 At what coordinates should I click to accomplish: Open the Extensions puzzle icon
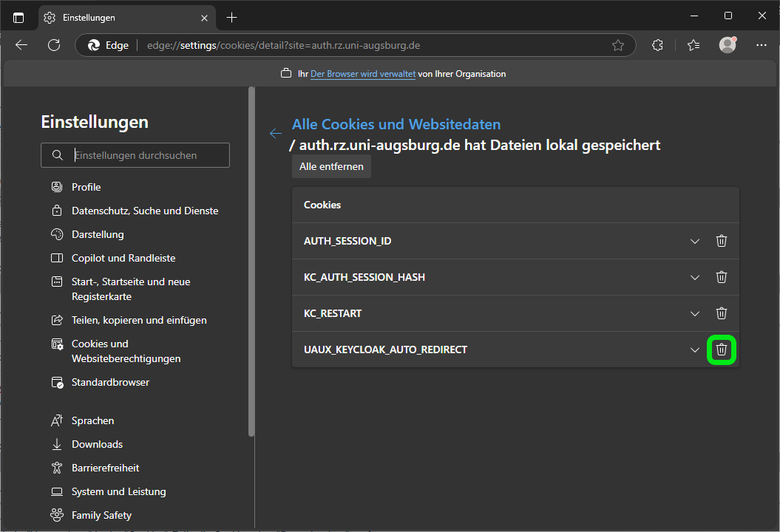tap(657, 45)
